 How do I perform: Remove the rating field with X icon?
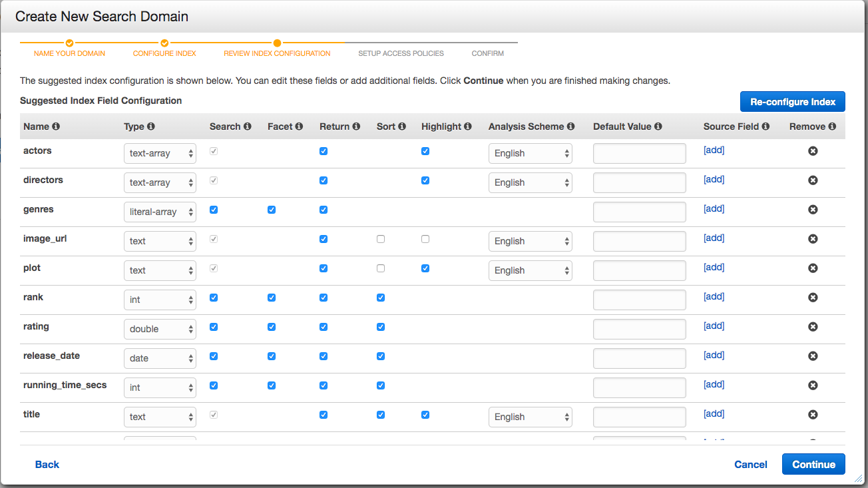tap(813, 327)
